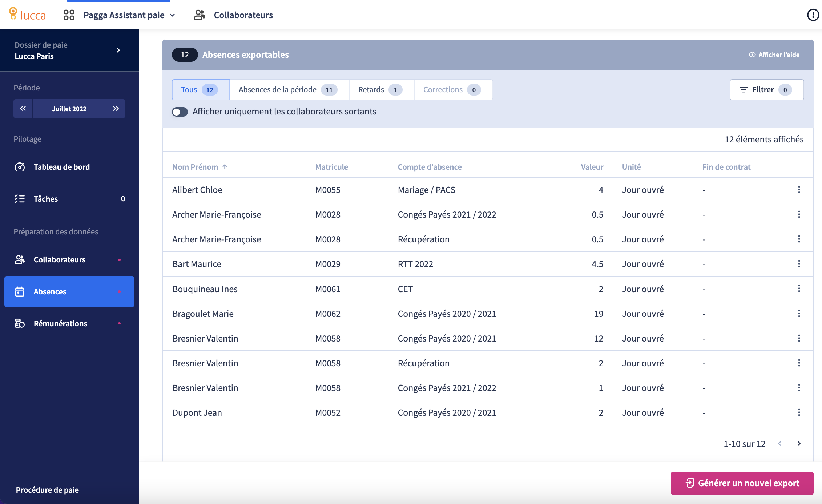Switch to Corrections tab
The height and width of the screenshot is (504, 822).
(x=453, y=90)
